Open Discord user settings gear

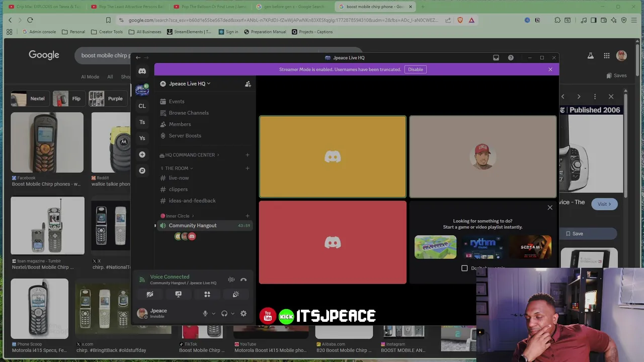coord(244,313)
